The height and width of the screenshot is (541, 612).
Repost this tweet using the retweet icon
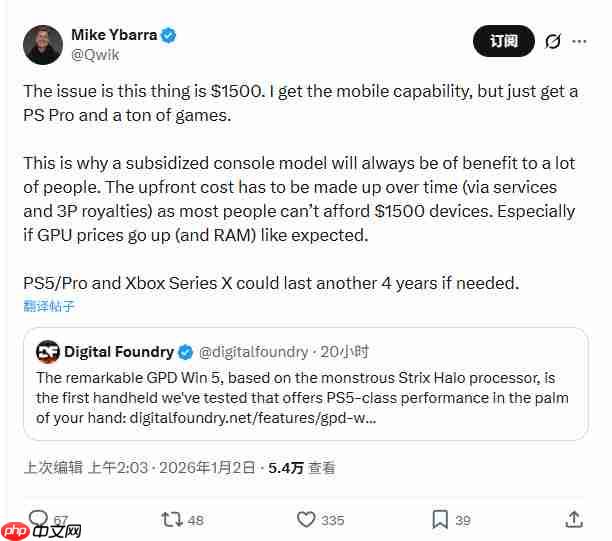pos(171,519)
